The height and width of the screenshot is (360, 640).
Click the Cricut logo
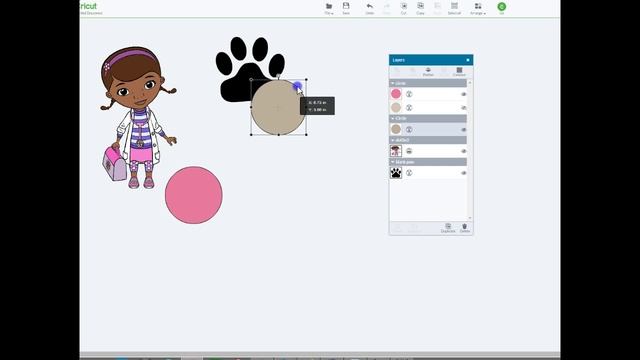[89, 6]
